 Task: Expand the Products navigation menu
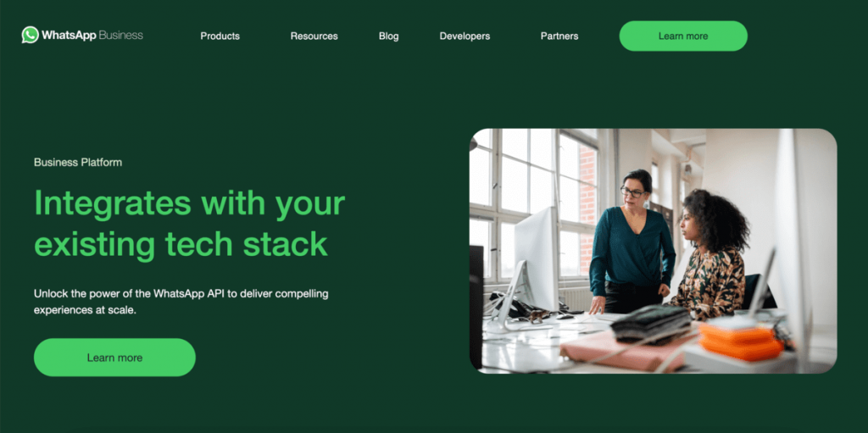pyautogui.click(x=220, y=36)
